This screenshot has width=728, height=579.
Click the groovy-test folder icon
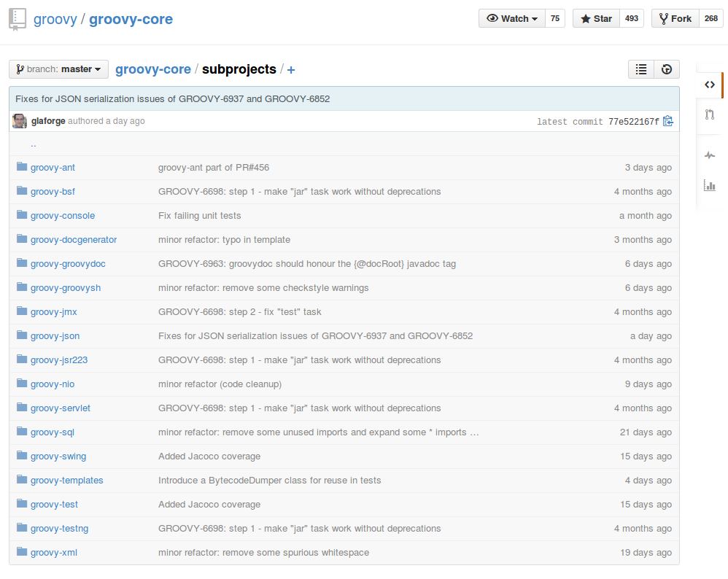(x=22, y=504)
